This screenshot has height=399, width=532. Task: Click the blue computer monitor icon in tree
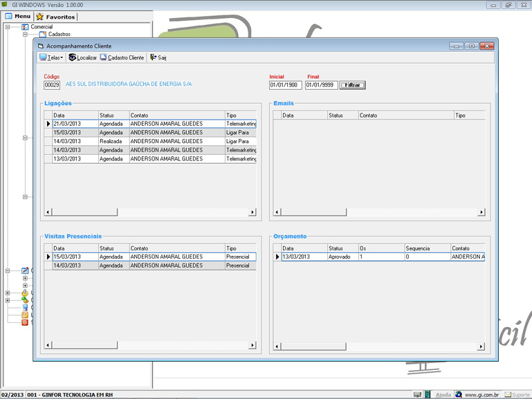coord(25,308)
